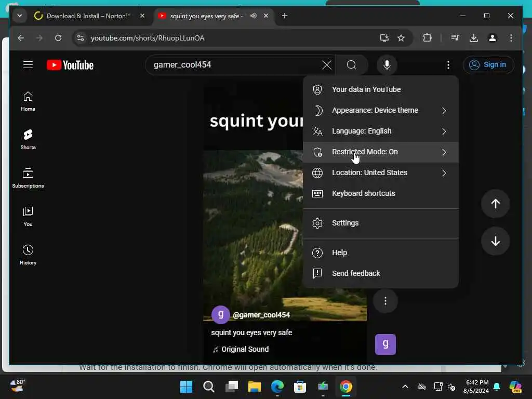Show hidden system tray icons
The width and height of the screenshot is (532, 399).
tap(405, 387)
